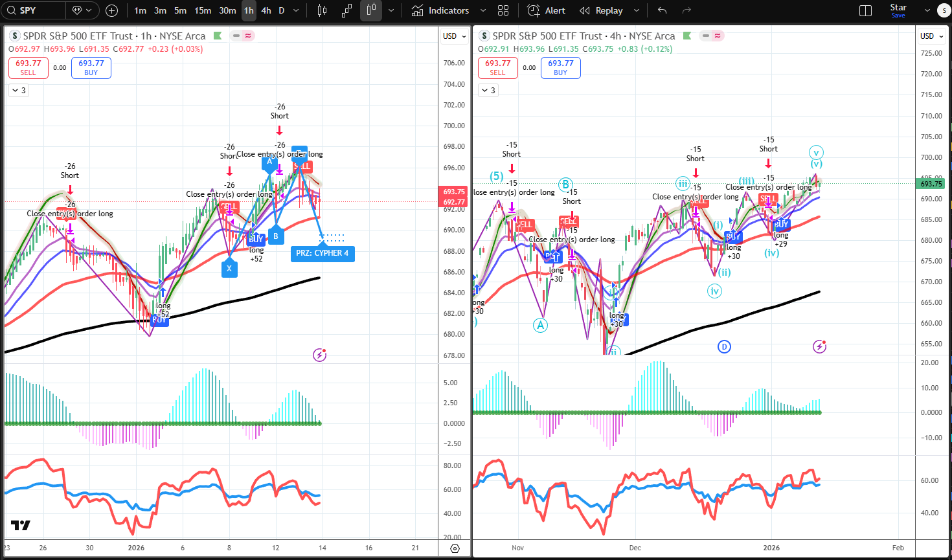Expand the timeframe list chevron after D
The width and height of the screenshot is (952, 560).
click(296, 10)
